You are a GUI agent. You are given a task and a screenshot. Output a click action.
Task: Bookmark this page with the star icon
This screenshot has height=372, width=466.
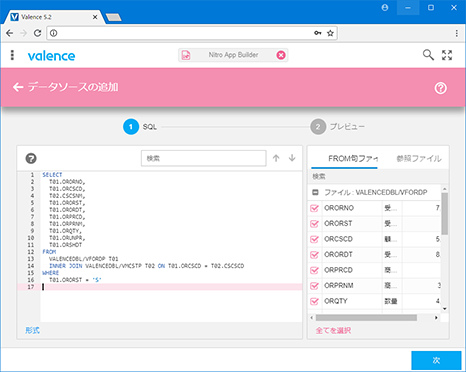[x=330, y=33]
